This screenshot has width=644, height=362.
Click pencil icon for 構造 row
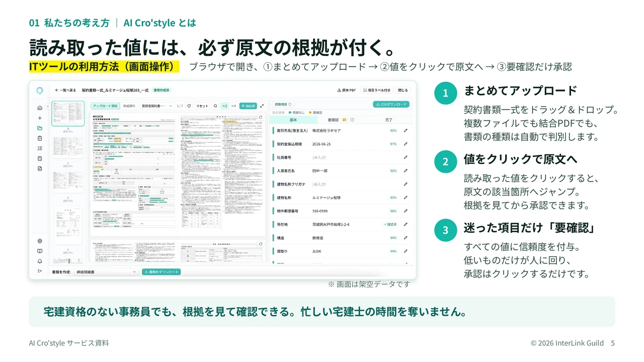pos(406,238)
